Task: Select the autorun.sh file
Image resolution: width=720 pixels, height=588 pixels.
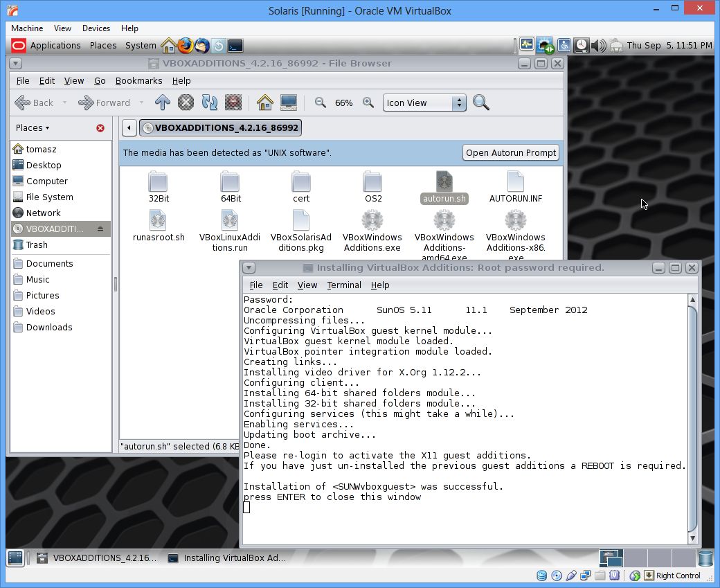Action: tap(444, 187)
